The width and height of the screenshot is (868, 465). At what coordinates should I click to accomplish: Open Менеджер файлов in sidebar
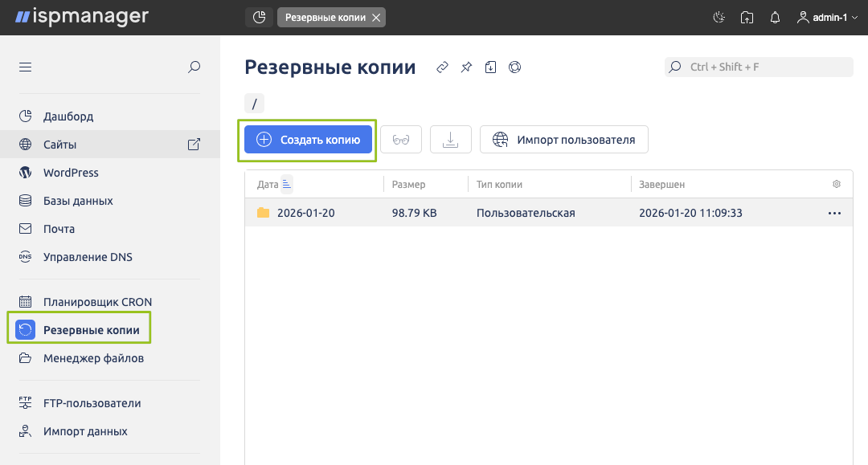(93, 358)
